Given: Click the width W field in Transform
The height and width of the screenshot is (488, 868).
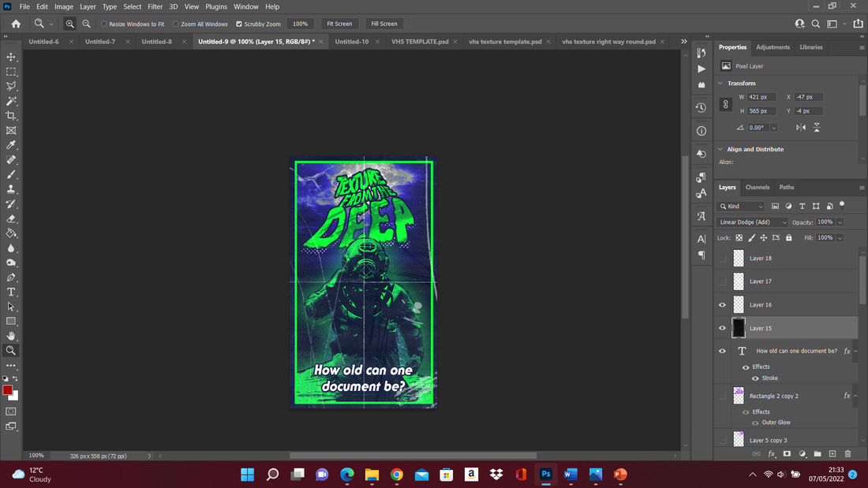Looking at the screenshot, I should (x=761, y=97).
